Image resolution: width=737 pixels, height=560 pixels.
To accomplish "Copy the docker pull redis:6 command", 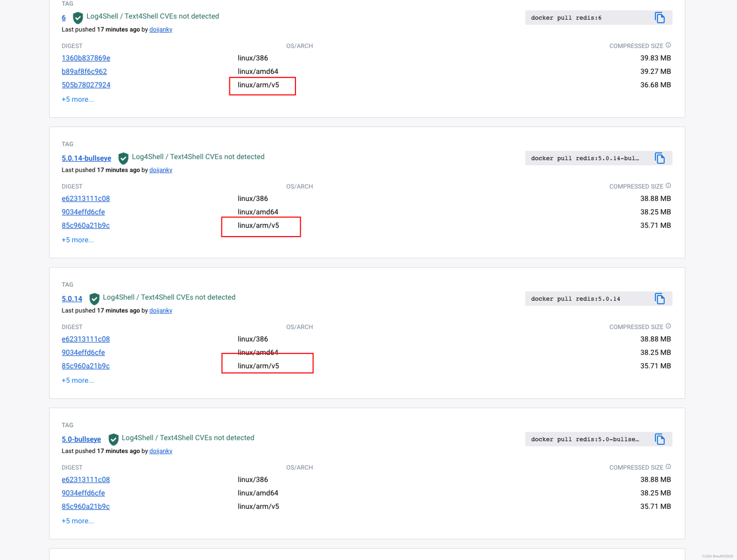I will (659, 18).
